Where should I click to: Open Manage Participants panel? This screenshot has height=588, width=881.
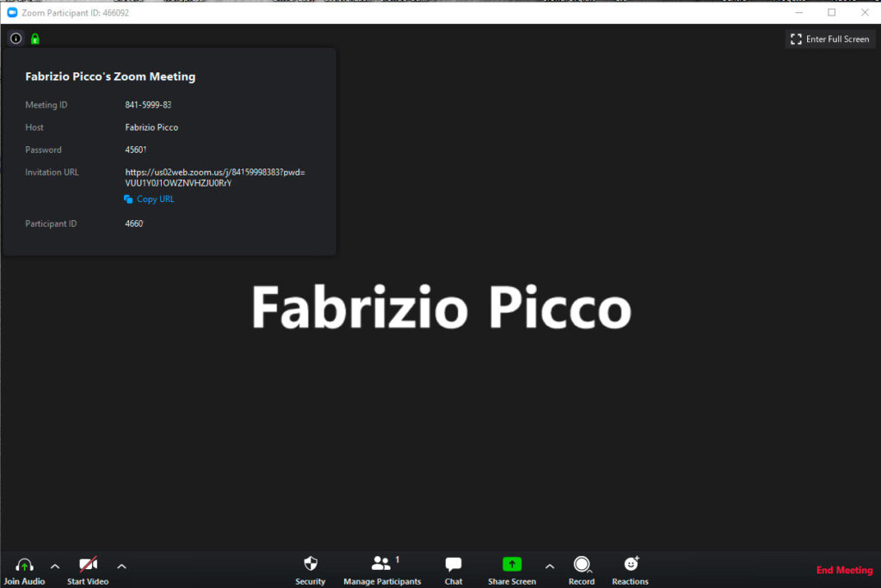click(x=382, y=571)
